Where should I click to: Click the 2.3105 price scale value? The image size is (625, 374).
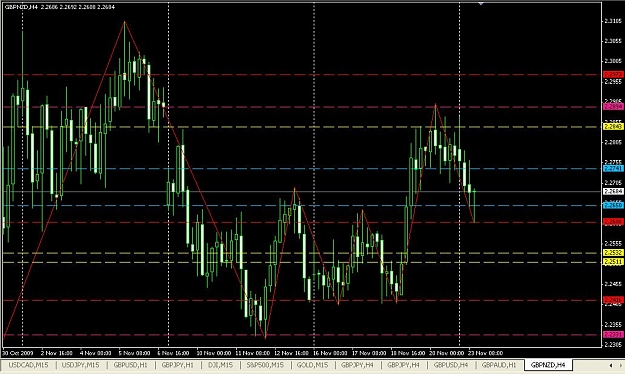coord(613,21)
